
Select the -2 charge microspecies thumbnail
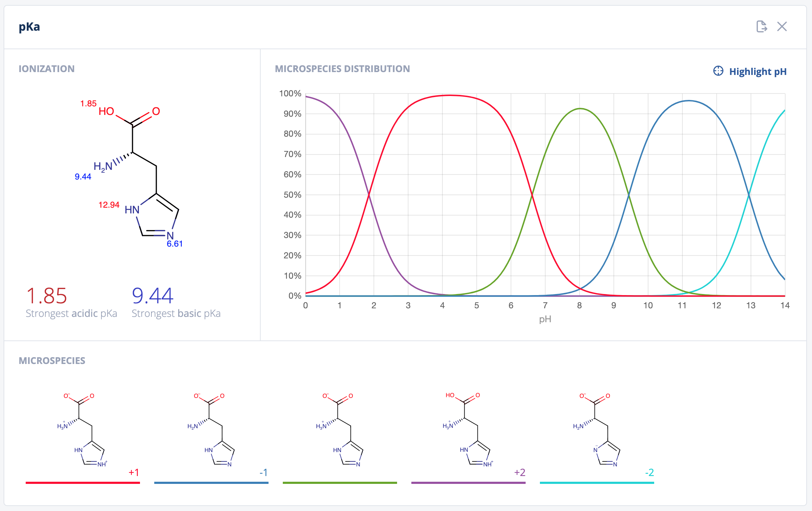tap(597, 430)
